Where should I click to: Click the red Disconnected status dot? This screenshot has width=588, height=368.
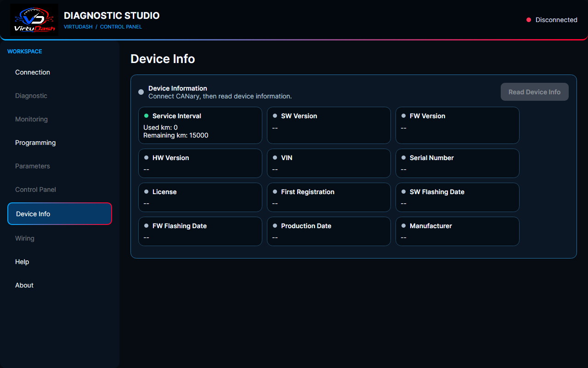point(529,20)
